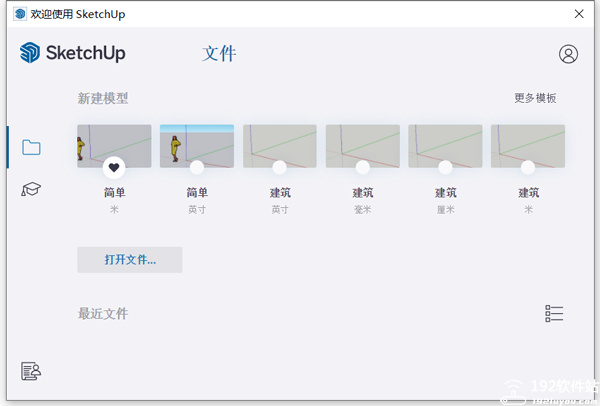
Task: Click the SketchUp icon in title bar
Action: (x=20, y=14)
